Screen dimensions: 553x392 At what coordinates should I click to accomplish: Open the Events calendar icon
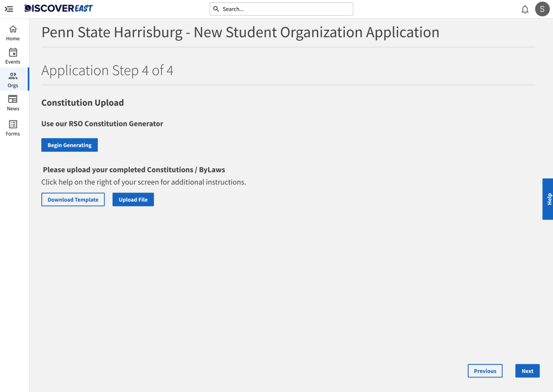pos(13,52)
